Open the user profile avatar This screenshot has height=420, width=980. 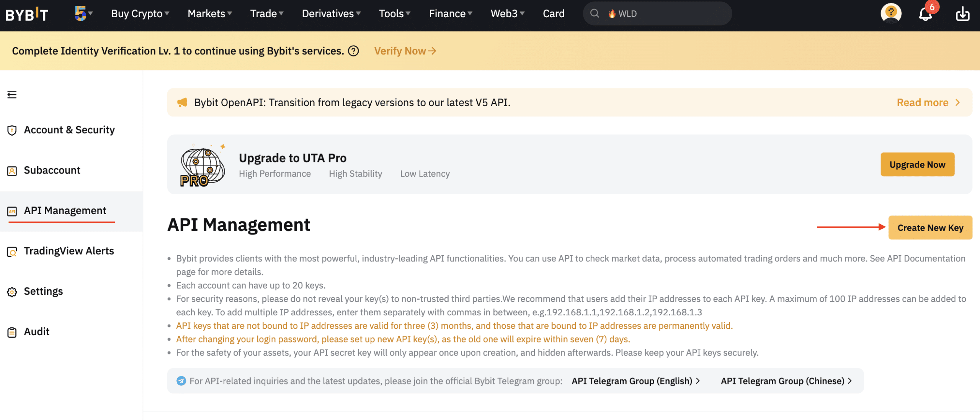click(x=891, y=13)
